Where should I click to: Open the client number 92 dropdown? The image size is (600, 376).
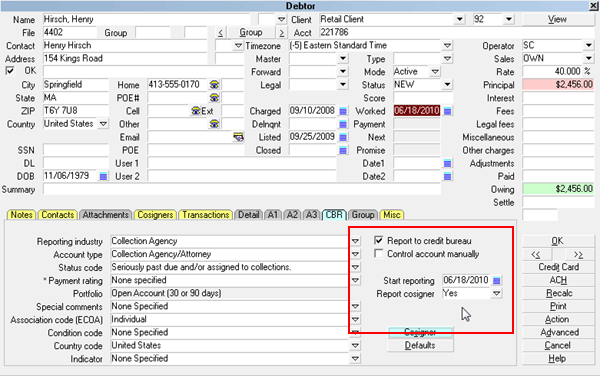[509, 19]
